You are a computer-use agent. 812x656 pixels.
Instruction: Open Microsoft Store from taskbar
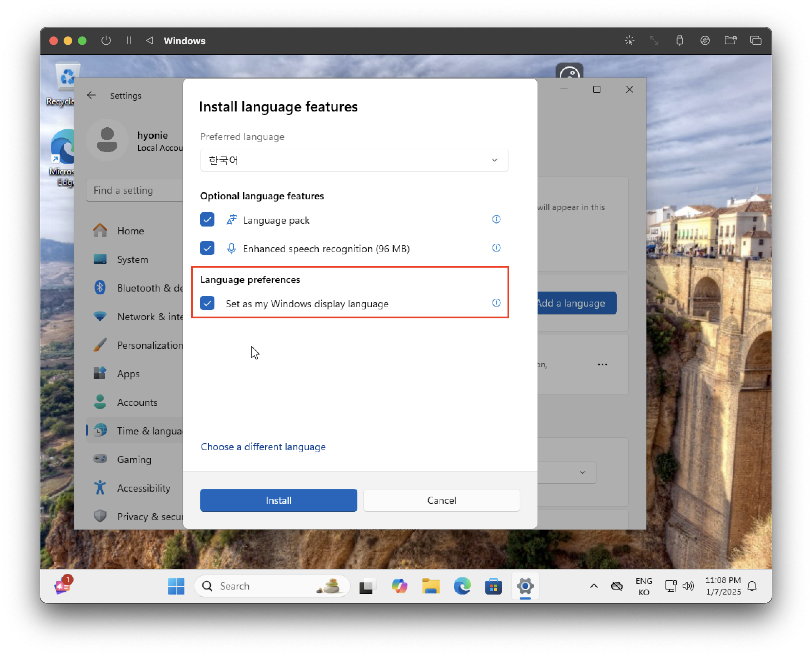click(x=493, y=586)
